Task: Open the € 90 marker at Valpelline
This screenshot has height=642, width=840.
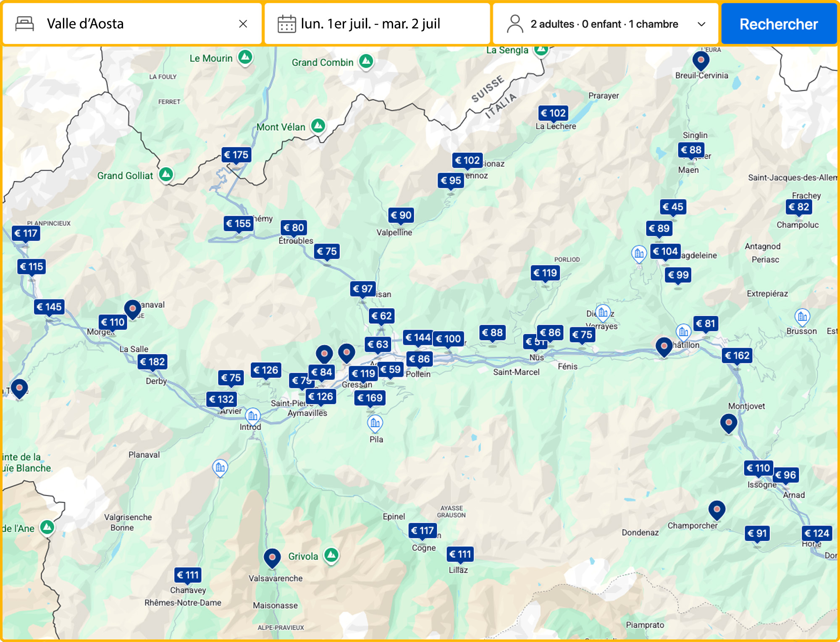Action: point(401,215)
